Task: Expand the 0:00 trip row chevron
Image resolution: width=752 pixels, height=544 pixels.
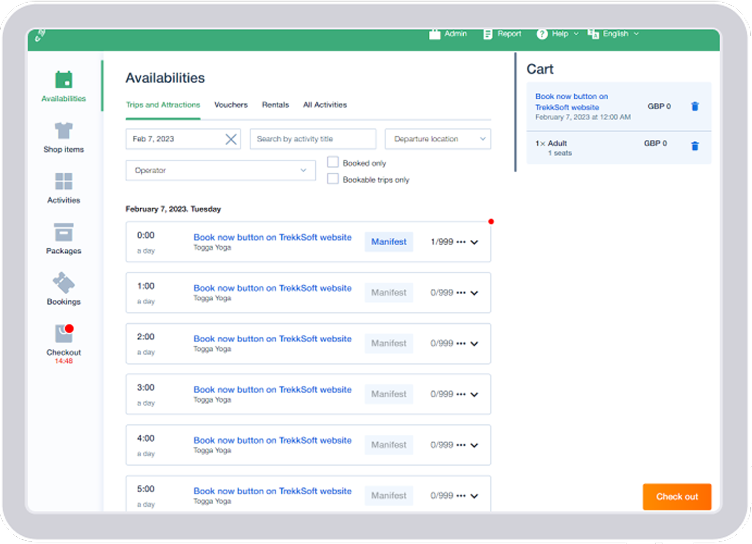Action: pos(474,242)
